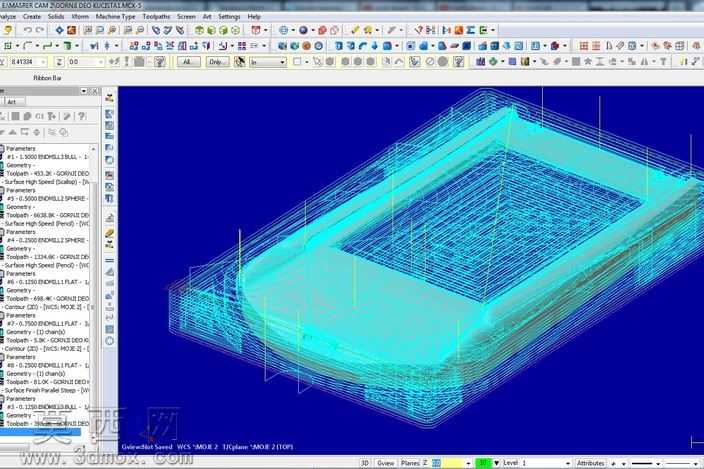704x469 pixels.
Task: Select the '#5 - 0.5000 ENDMILL2 SPHERE' tool row
Action: pyautogui.click(x=46, y=198)
